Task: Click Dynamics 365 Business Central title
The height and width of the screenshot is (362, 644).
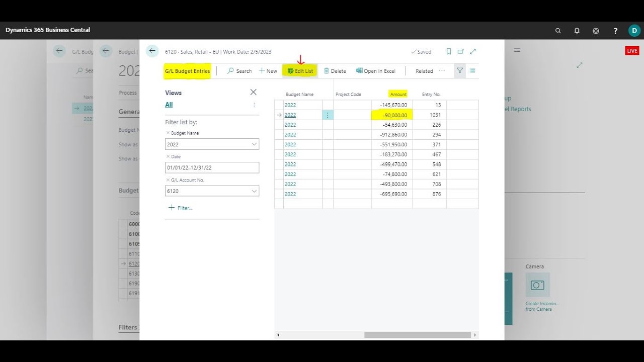Action: [48, 30]
